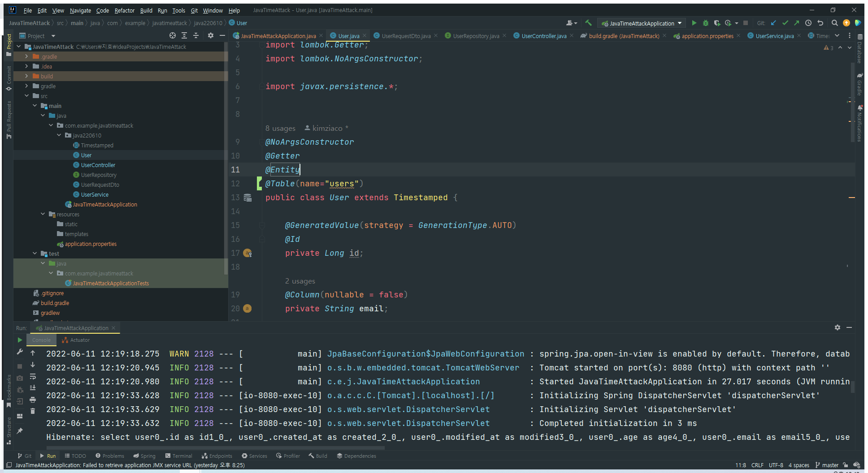Run JavaTimeAttackApplication with the green play button
The height and width of the screenshot is (473, 868).
click(694, 23)
